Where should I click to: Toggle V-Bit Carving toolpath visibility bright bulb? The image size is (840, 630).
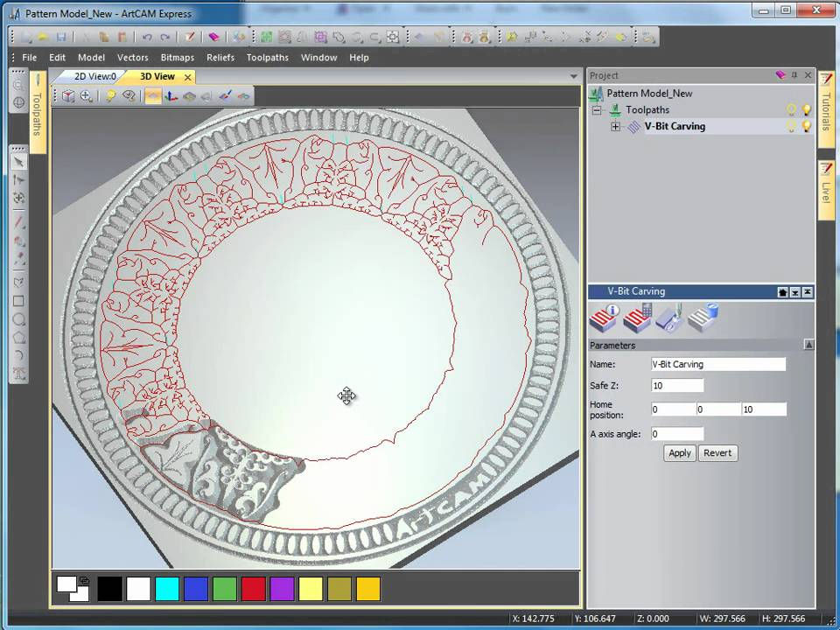pyautogui.click(x=806, y=126)
